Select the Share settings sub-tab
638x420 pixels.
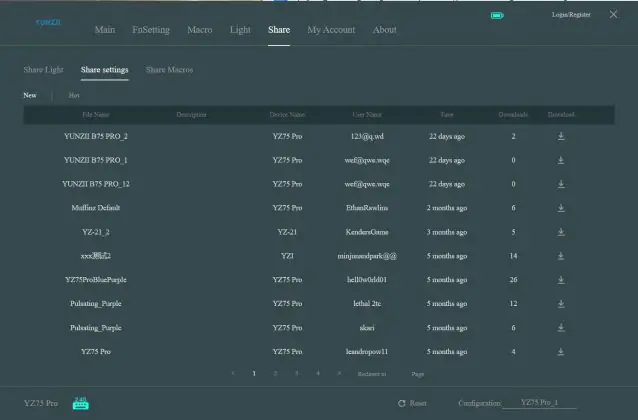(105, 70)
